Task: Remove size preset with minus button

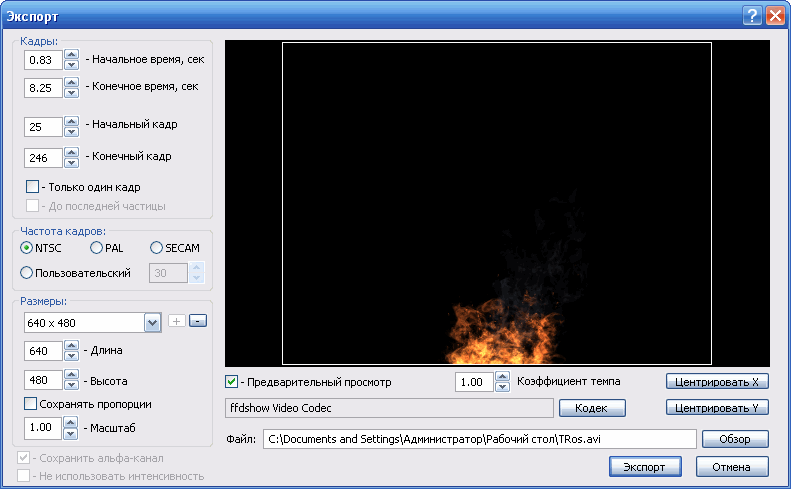Action: pyautogui.click(x=198, y=321)
